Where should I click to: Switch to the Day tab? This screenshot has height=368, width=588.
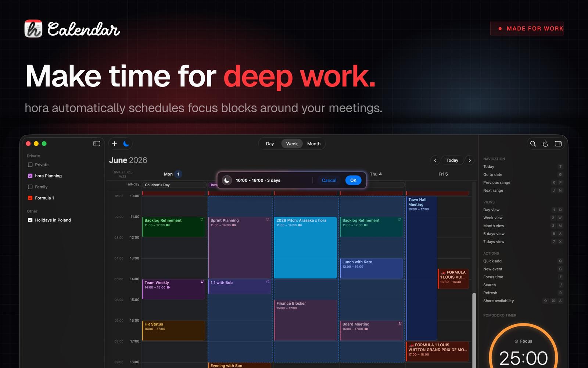click(270, 144)
